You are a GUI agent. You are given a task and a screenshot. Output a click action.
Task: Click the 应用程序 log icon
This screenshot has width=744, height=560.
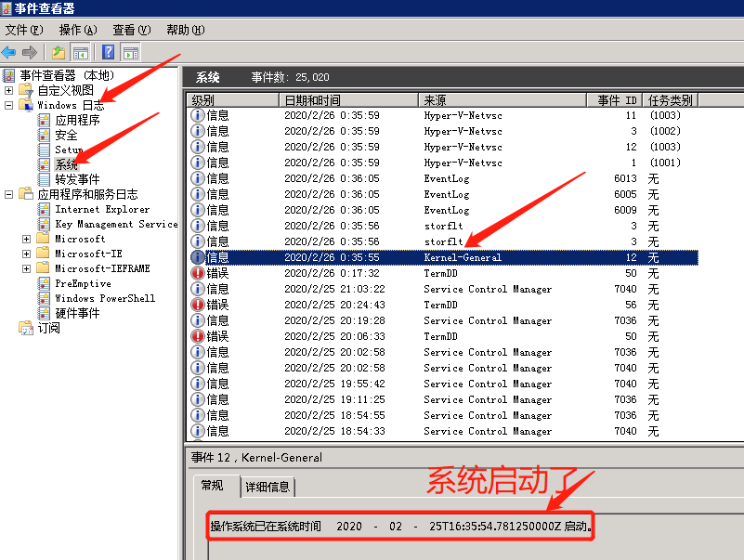click(44, 120)
